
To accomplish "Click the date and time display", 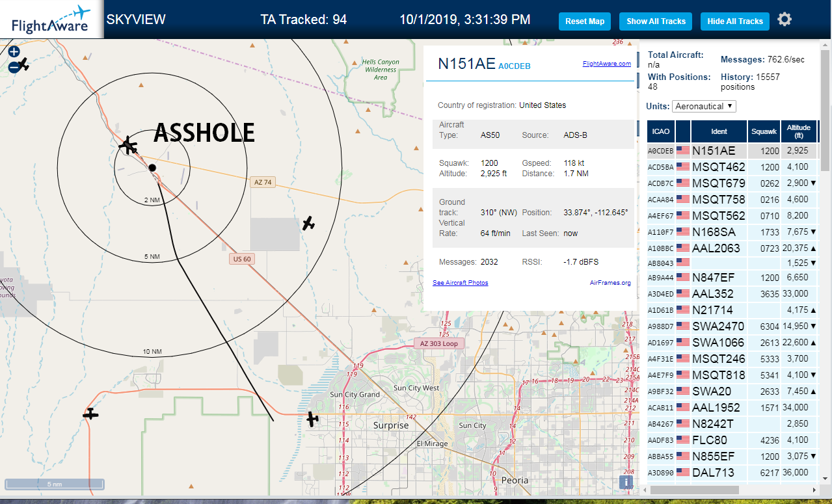I will [464, 20].
